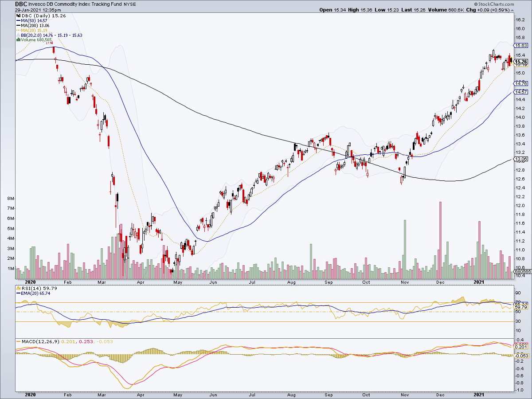This screenshot has width=532, height=399.
Task: Click the DBC ticker symbol in the title
Action: pyautogui.click(x=21, y=4)
